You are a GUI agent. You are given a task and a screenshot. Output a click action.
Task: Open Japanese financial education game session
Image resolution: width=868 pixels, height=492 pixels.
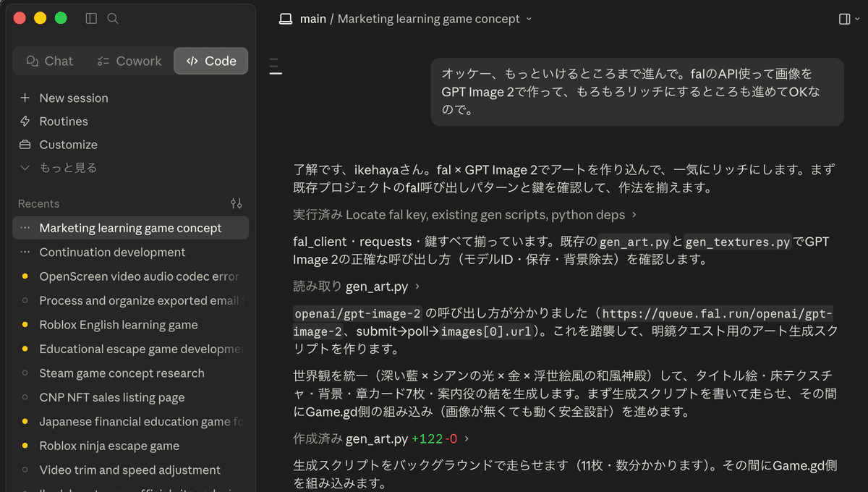click(x=131, y=422)
